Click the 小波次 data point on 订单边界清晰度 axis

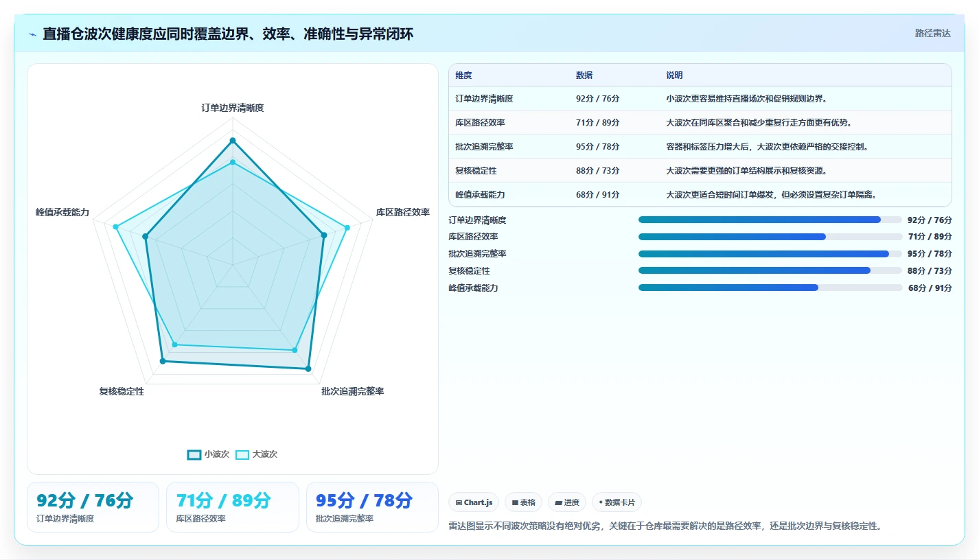233,141
